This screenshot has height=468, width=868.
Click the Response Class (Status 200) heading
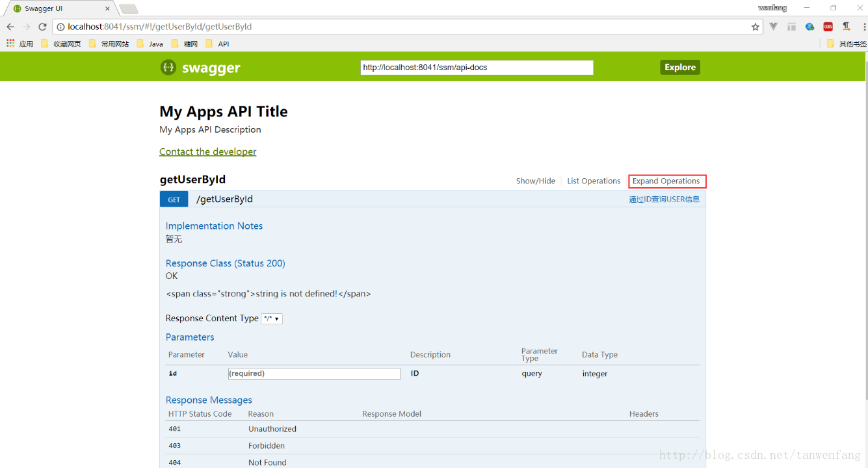click(x=226, y=263)
